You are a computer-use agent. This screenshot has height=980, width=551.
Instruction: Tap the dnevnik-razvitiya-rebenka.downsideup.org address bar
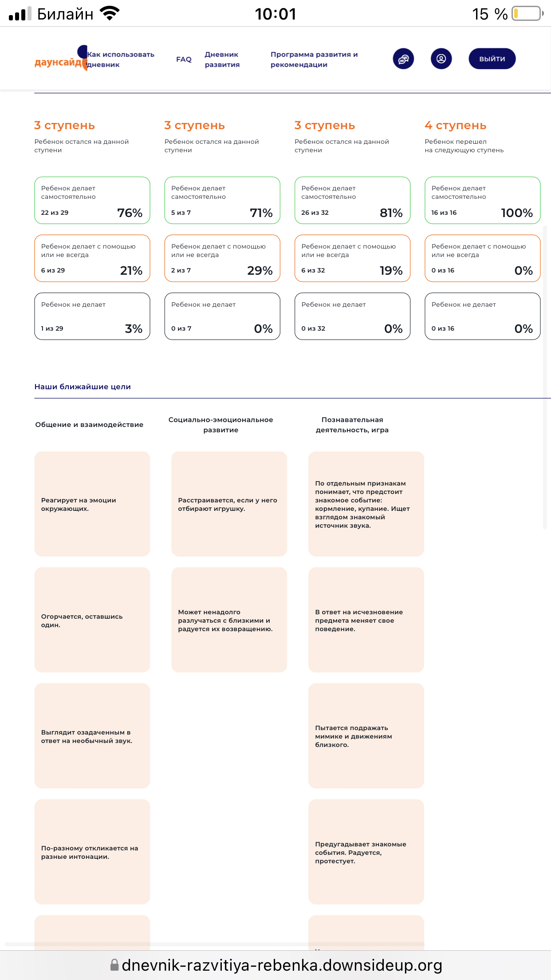click(x=276, y=965)
